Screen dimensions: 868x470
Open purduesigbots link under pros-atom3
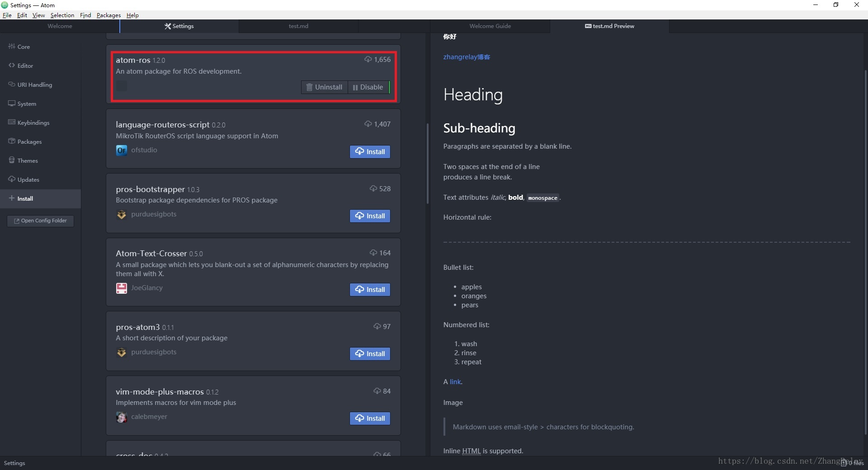point(154,352)
